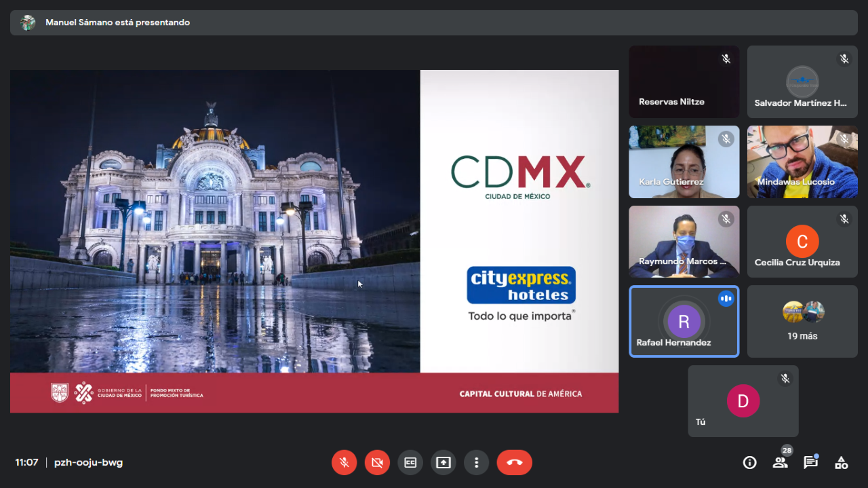Click speaking indicator on Rafael Hernandez tile
This screenshot has height=488, width=868.
pyautogui.click(x=726, y=299)
